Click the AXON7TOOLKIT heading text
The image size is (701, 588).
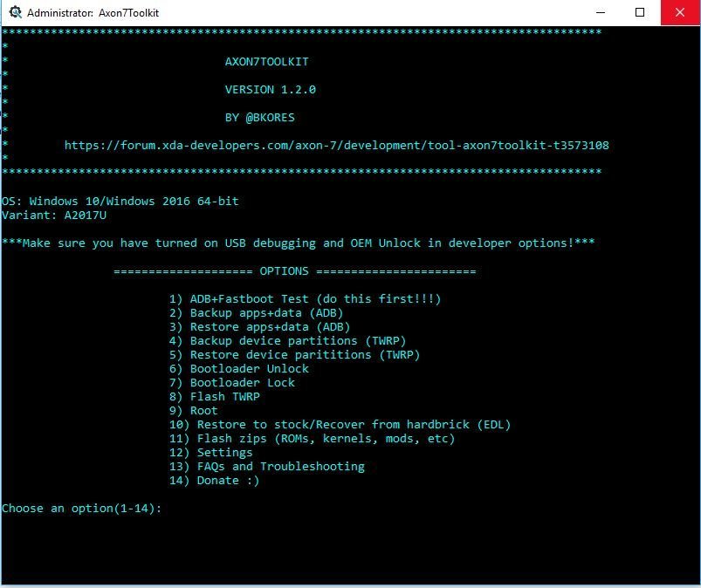pyautogui.click(x=266, y=62)
